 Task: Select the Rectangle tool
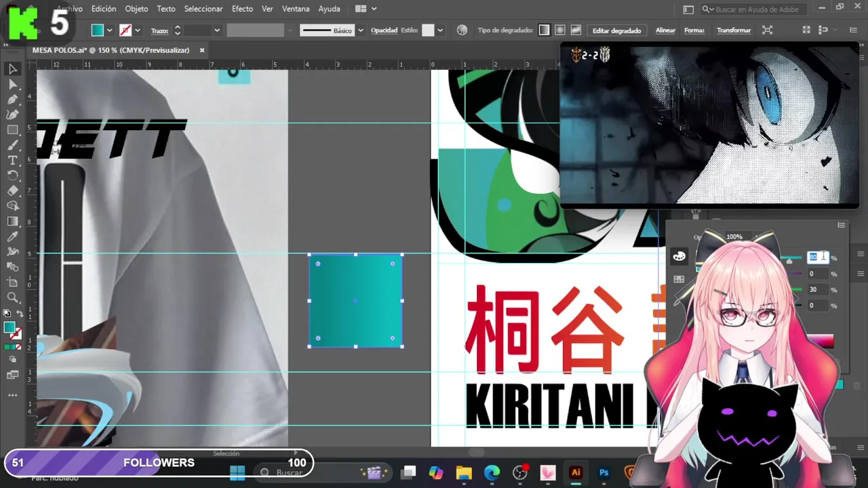pos(13,130)
